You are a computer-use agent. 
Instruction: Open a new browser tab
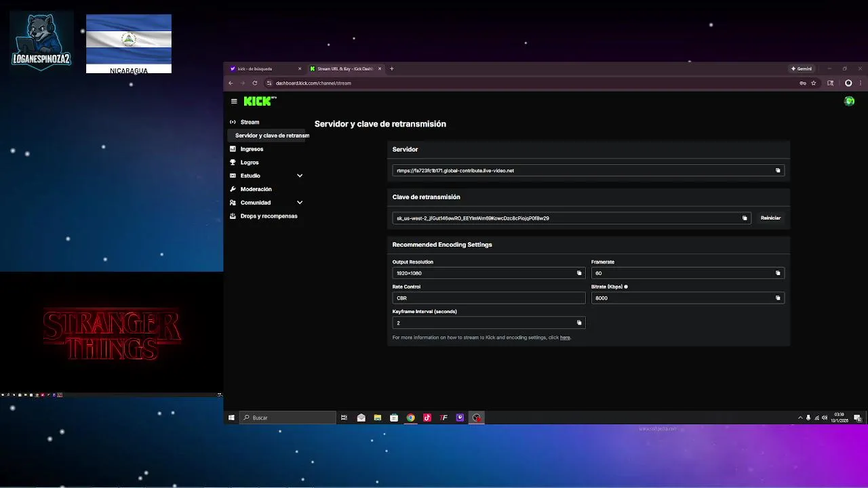coord(391,68)
